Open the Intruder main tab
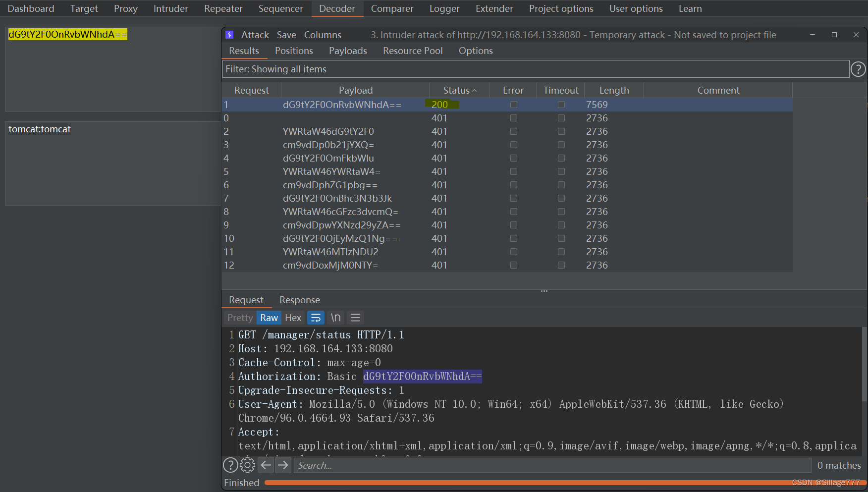Screen dimensions: 868x492 (x=171, y=8)
